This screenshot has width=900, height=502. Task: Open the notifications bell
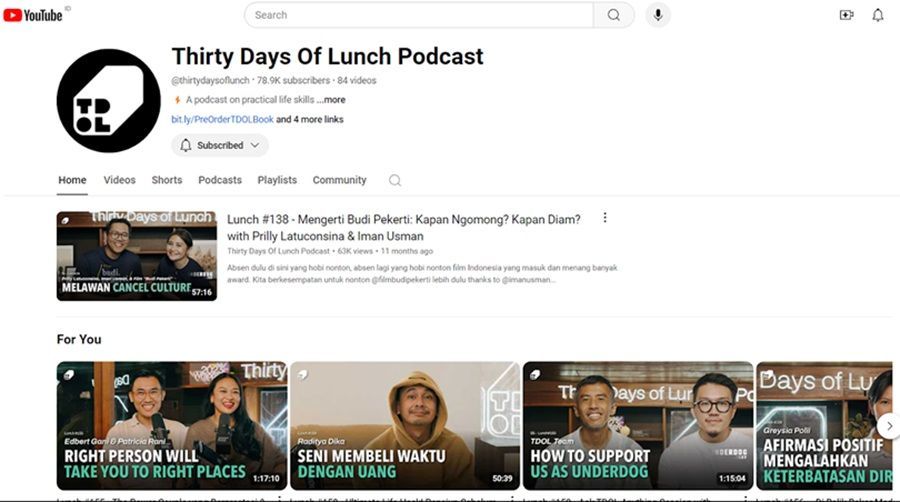click(x=878, y=15)
